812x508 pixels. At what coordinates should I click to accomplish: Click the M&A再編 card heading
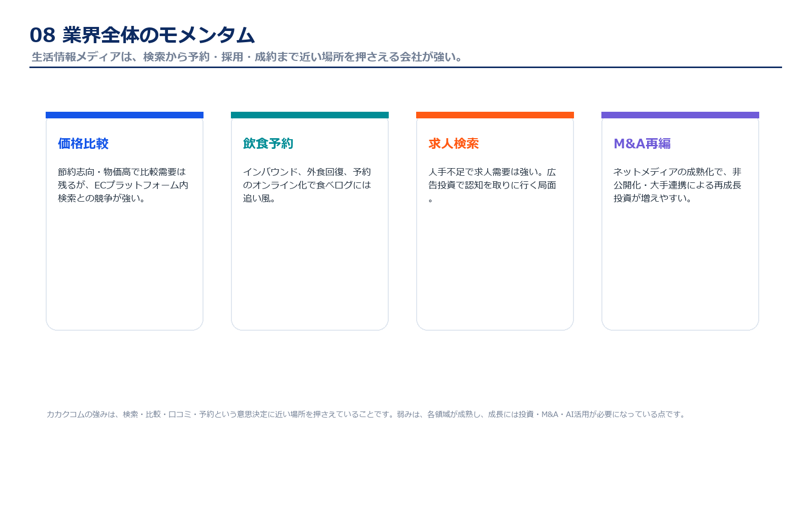[642, 144]
